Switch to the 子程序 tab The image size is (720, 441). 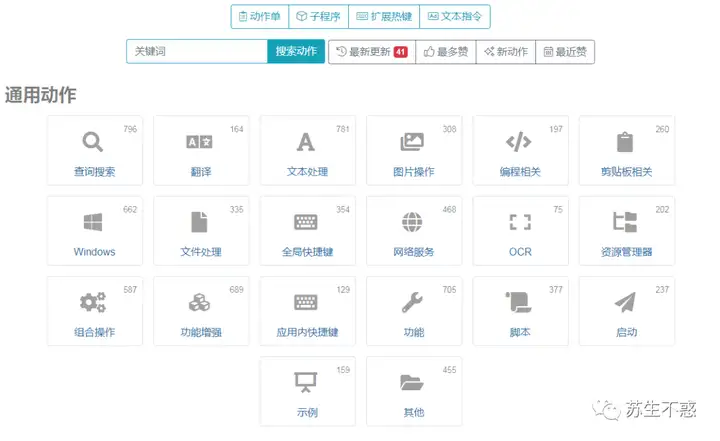[x=319, y=17]
